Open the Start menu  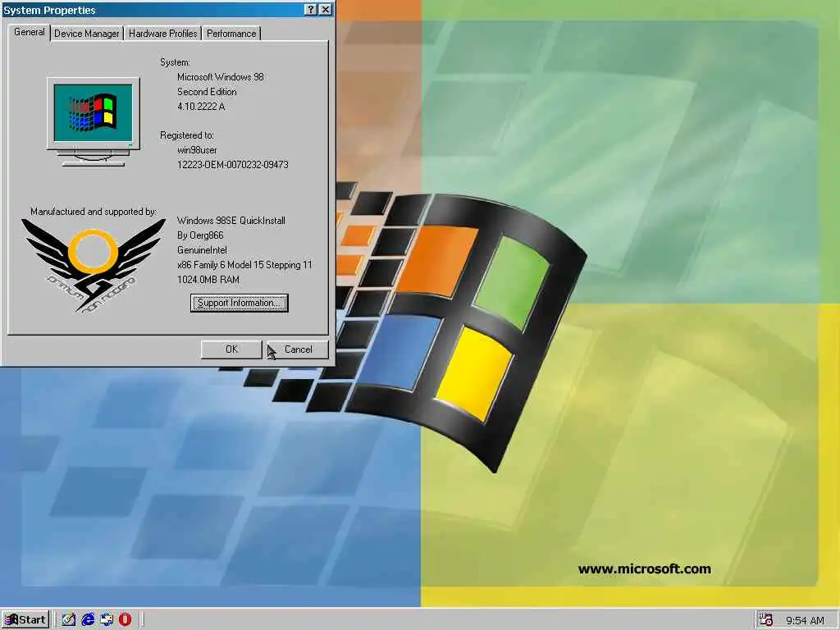[25, 619]
